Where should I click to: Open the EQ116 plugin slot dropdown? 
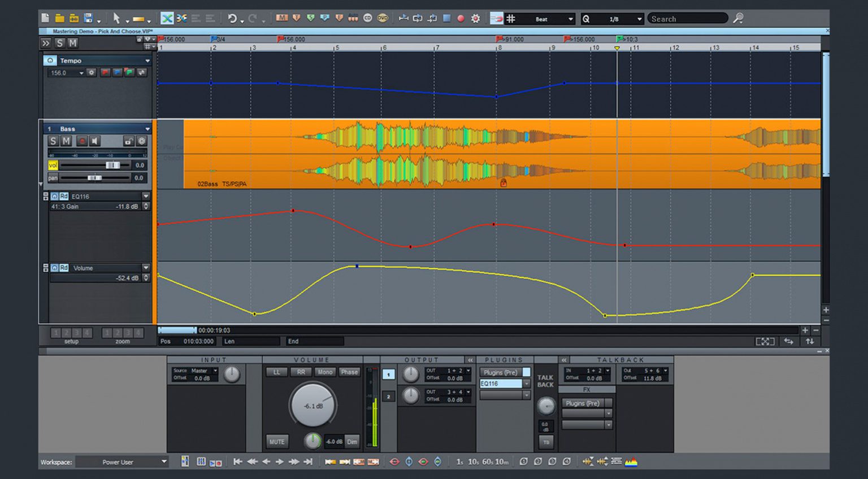coord(527,384)
